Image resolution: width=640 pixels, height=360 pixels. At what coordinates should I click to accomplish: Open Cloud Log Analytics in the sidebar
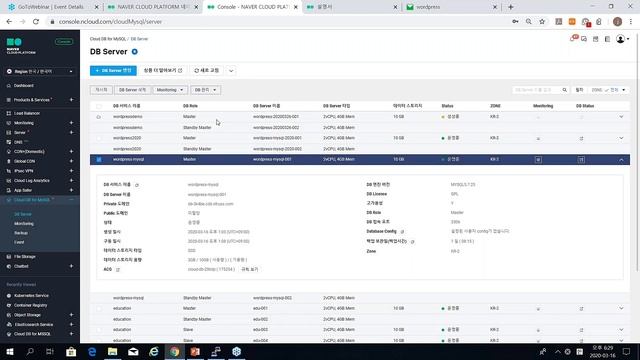coord(31,180)
